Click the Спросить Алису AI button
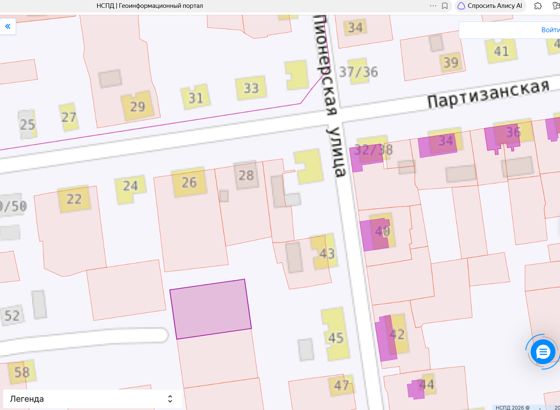The height and width of the screenshot is (410, 560). [x=490, y=6]
